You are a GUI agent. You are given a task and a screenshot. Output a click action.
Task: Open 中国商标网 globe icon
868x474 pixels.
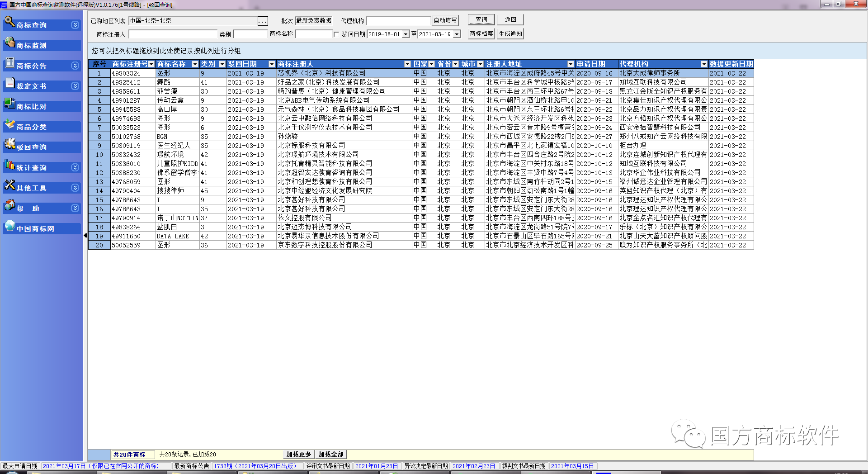pos(9,226)
